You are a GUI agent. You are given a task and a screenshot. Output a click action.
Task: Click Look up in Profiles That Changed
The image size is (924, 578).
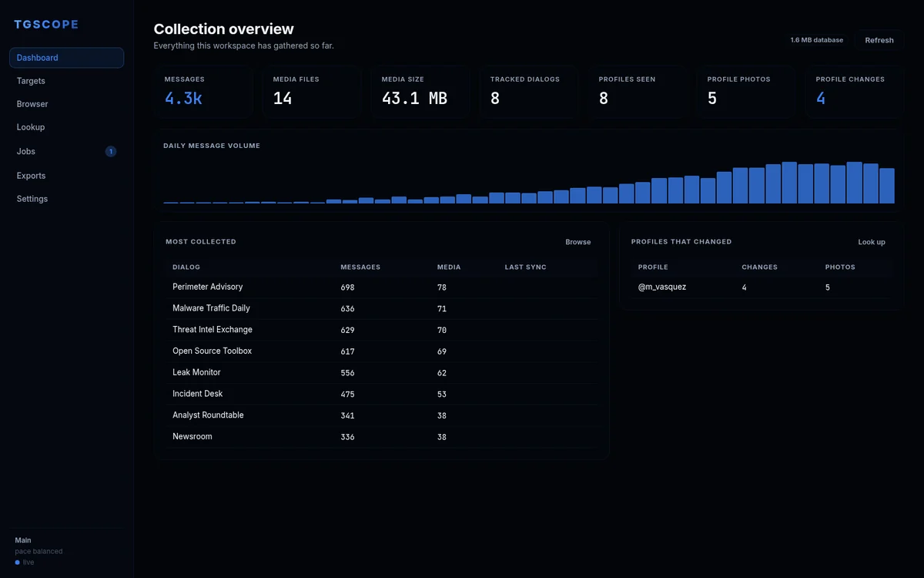pyautogui.click(x=872, y=242)
